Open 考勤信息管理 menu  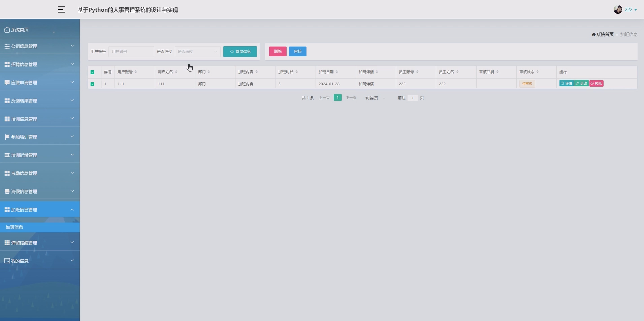(x=40, y=173)
